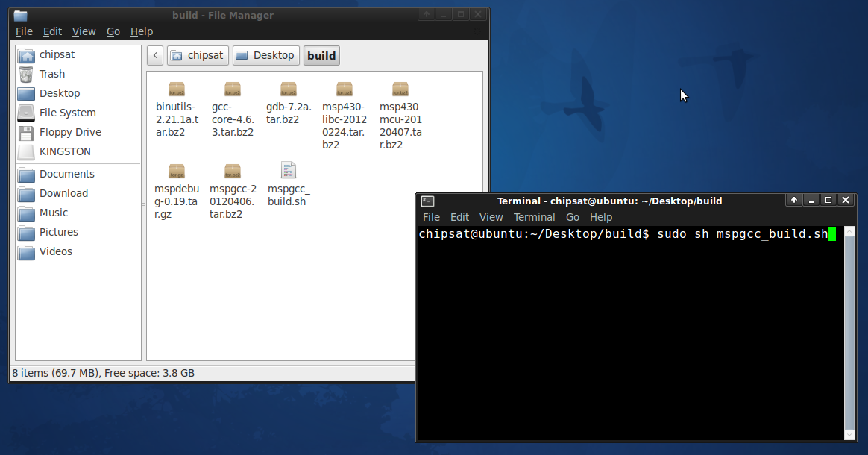Open Terminal menu in Terminal window
The height and width of the screenshot is (455, 868).
(x=534, y=217)
